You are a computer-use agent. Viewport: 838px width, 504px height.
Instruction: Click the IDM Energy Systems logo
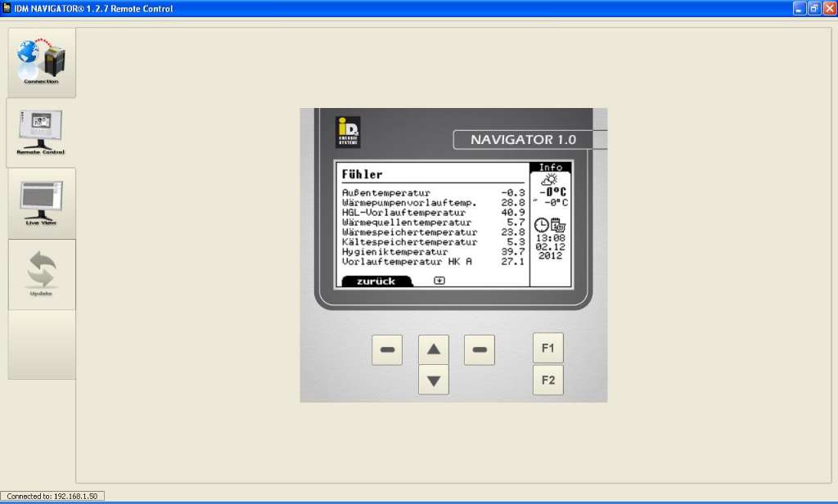348,132
